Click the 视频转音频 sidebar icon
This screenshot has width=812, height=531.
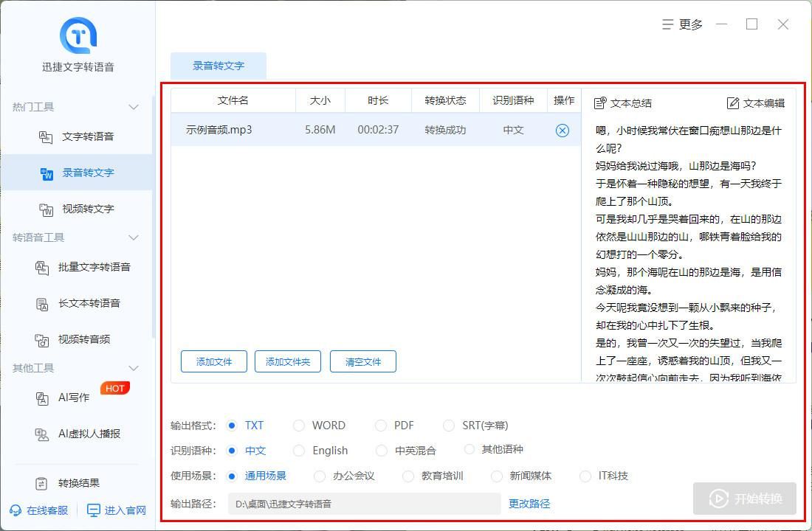pos(42,340)
